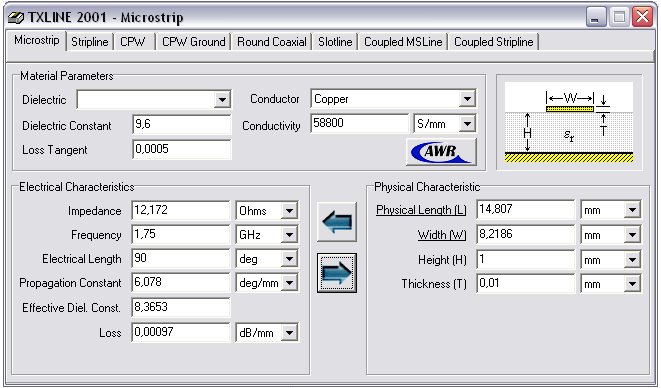The width and height of the screenshot is (661, 388).
Task: Click the Dielectric Constant field 9,6
Action: pyautogui.click(x=182, y=124)
